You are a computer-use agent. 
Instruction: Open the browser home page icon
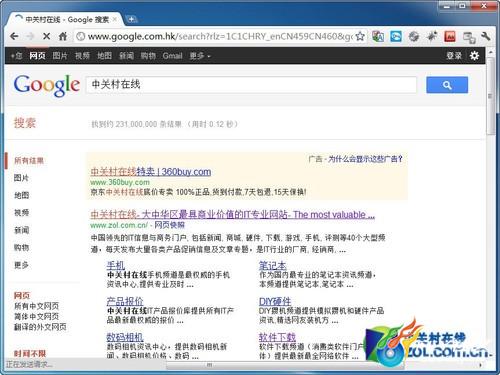pyautogui.click(x=63, y=36)
